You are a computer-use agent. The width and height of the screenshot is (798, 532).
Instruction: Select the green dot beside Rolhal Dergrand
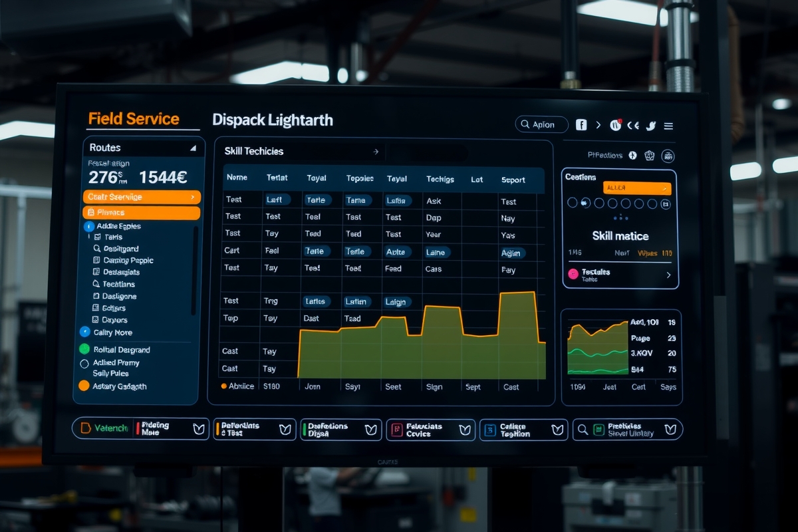click(x=84, y=349)
